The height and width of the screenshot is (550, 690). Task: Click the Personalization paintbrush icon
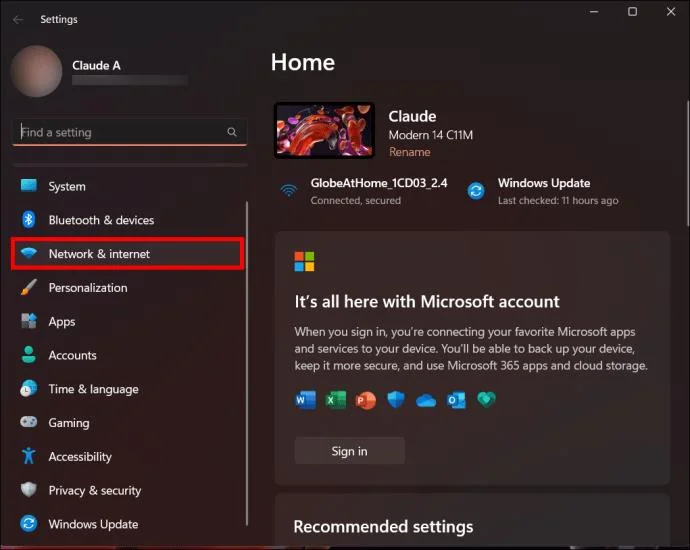coord(29,287)
